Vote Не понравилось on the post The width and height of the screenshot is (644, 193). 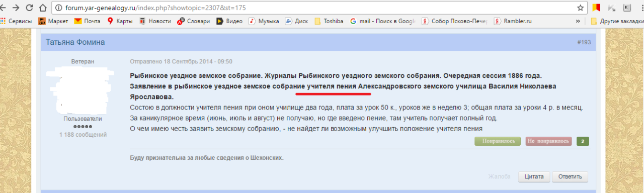548,141
